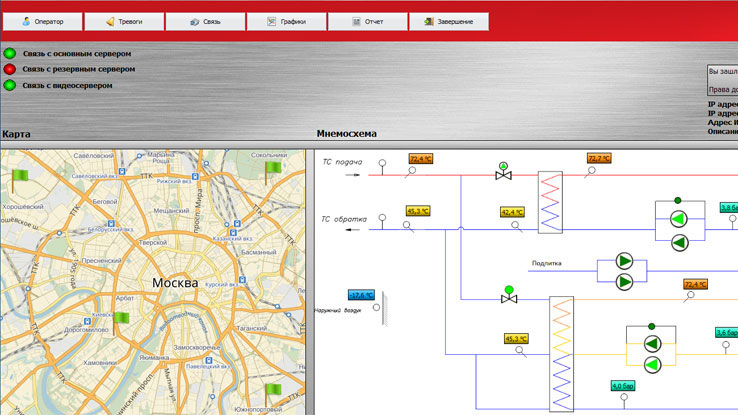The image size is (738, 415).
Task: Click the Рижский вкз station marker
Action: pyautogui.click(x=195, y=176)
